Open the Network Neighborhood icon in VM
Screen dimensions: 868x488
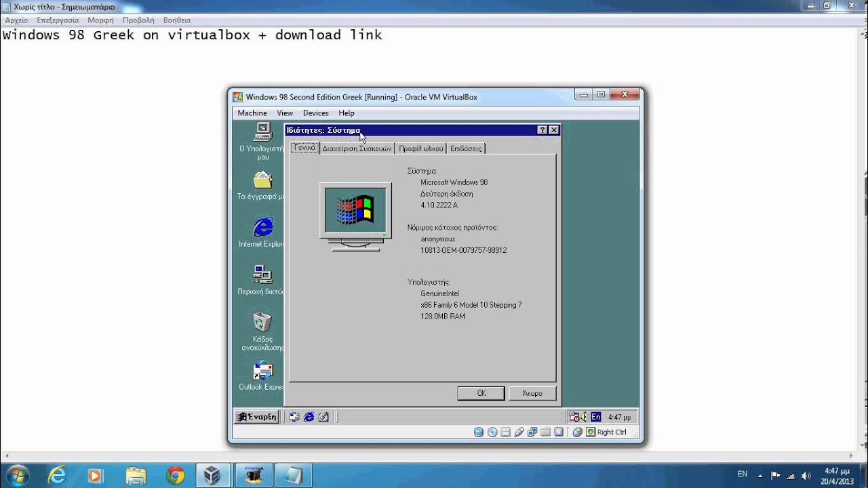click(262, 274)
